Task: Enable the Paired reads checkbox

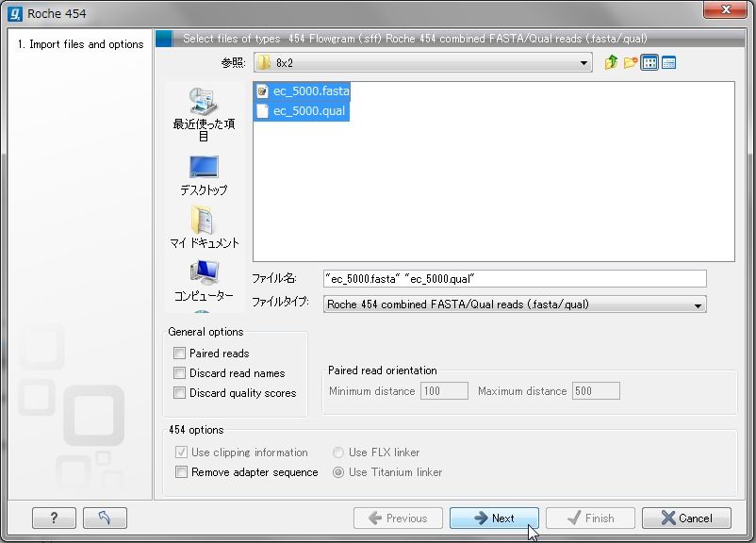Action: coord(179,353)
